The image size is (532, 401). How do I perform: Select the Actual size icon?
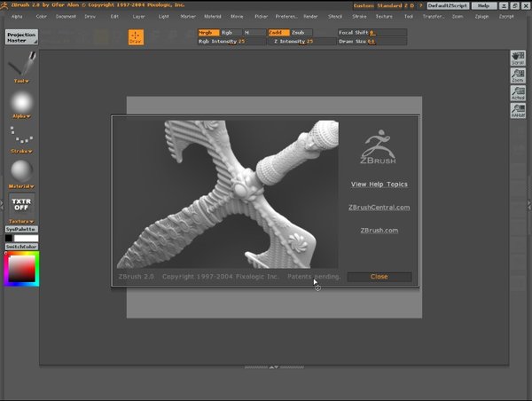click(x=518, y=93)
